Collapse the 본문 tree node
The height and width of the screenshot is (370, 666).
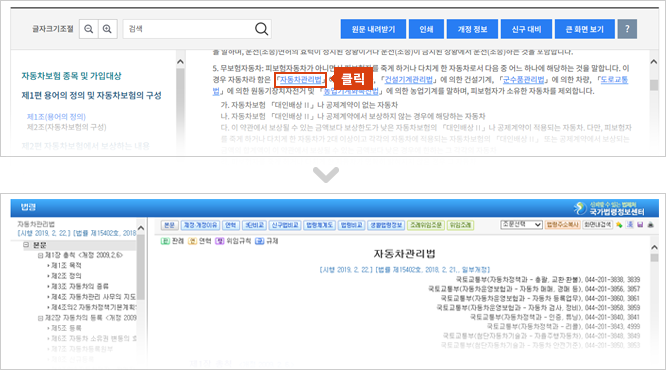(26, 245)
